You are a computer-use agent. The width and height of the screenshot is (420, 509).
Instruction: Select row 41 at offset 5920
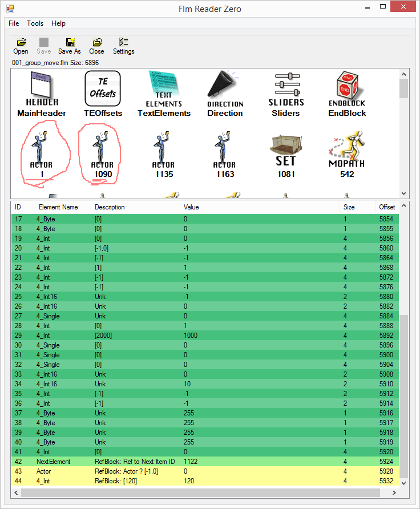pos(205,451)
